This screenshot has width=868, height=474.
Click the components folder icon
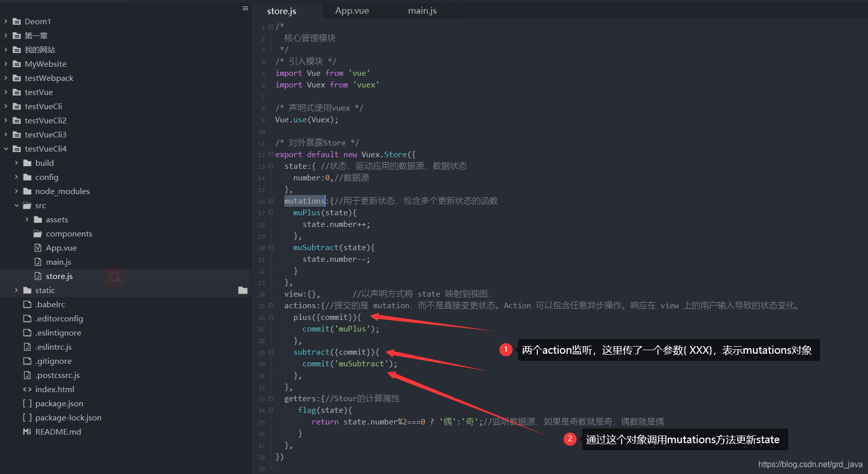pyautogui.click(x=38, y=233)
